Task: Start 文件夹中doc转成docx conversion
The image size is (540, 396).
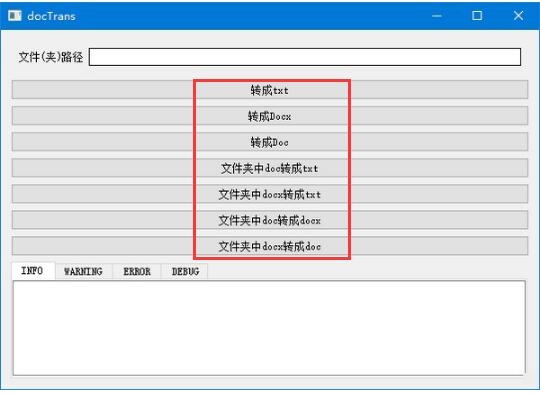Action: [x=270, y=220]
